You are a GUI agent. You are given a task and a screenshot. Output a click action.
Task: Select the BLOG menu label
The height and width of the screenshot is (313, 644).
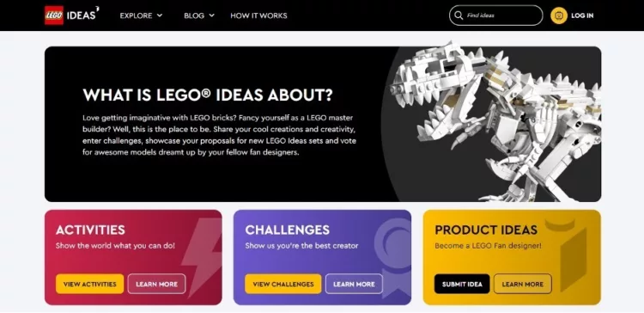pos(194,15)
